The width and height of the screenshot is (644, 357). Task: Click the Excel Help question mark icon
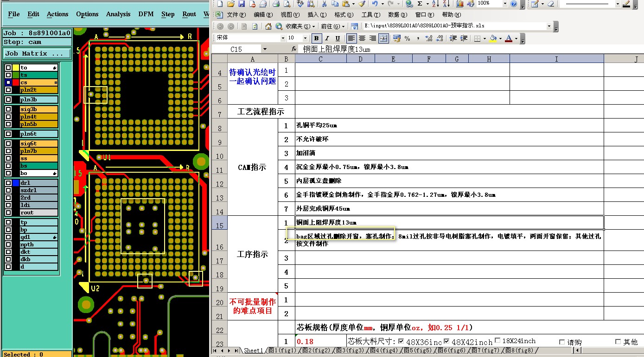(514, 4)
